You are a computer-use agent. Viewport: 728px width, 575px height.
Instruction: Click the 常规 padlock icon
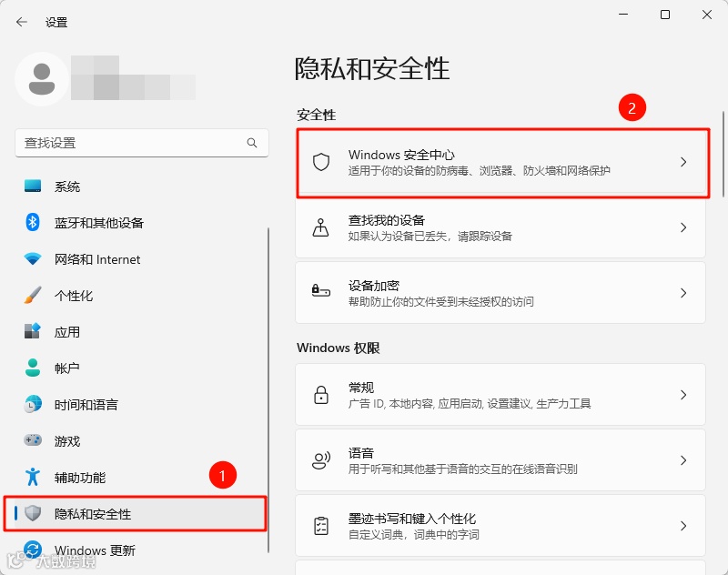(321, 395)
